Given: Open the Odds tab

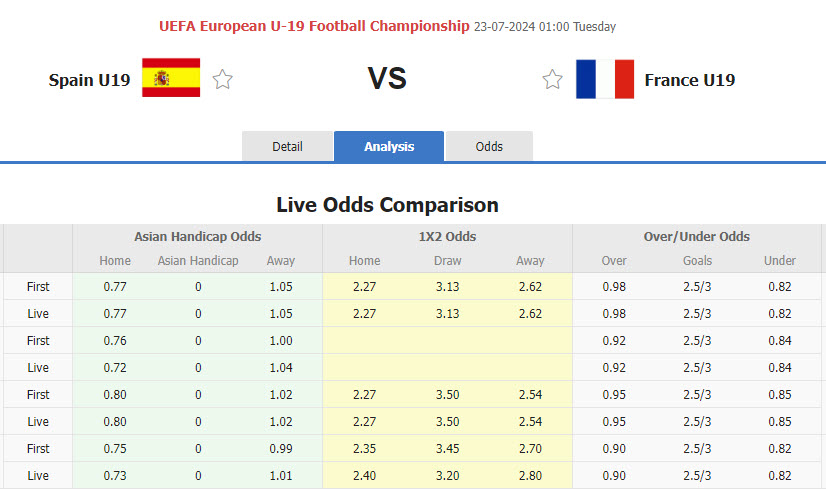Looking at the screenshot, I should coord(489,146).
